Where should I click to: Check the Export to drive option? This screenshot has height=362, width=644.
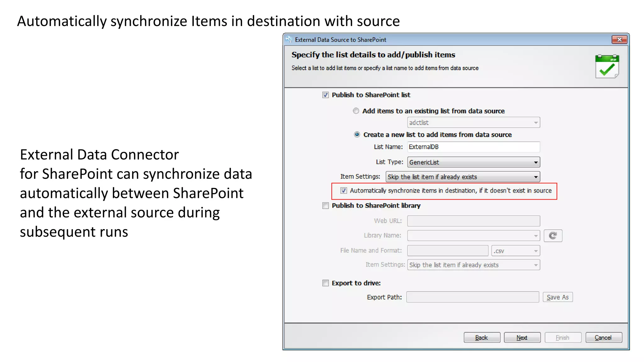[325, 283]
